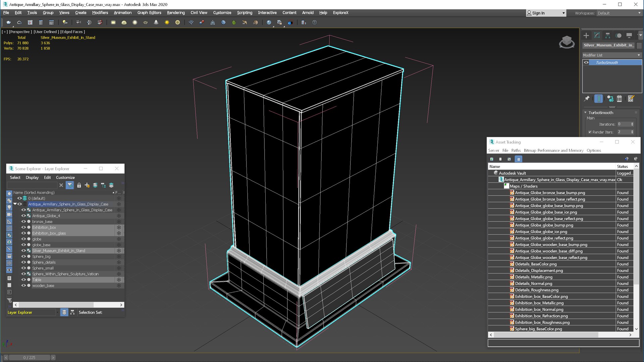644x362 pixels.
Task: Click the lock icon in Scene Explorer
Action: point(79,185)
